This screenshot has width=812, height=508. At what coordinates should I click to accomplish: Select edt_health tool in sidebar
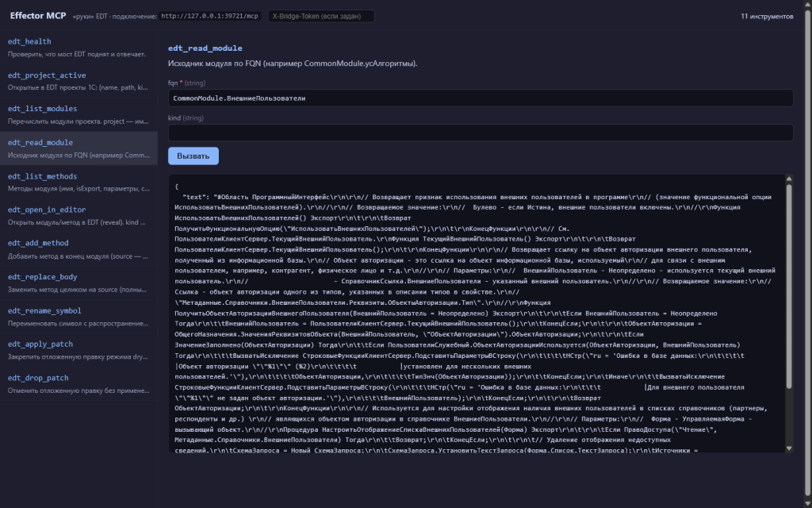(x=79, y=47)
